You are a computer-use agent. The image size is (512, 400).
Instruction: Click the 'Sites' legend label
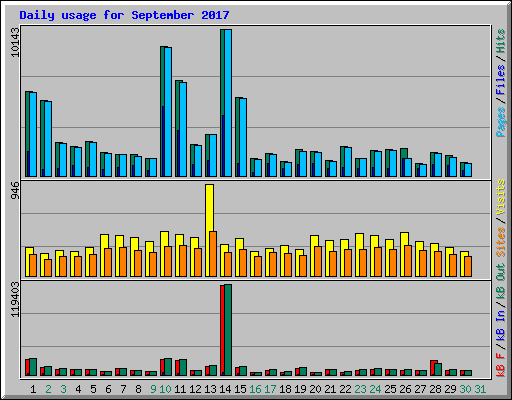click(500, 241)
